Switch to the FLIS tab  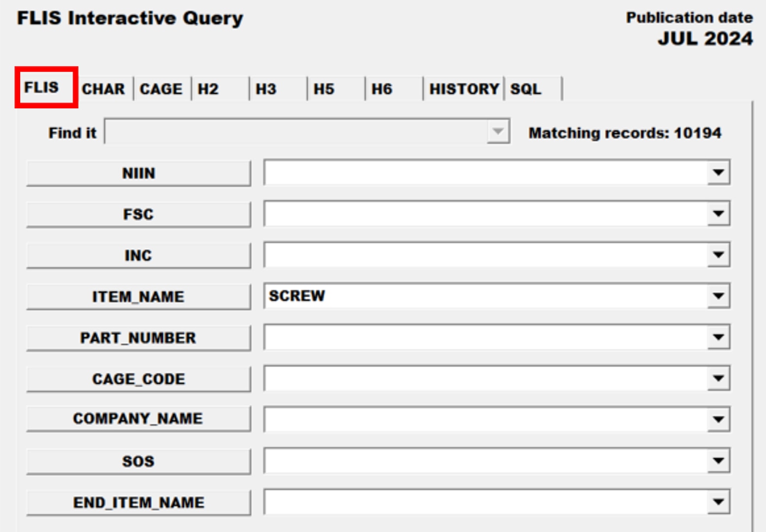pos(46,88)
